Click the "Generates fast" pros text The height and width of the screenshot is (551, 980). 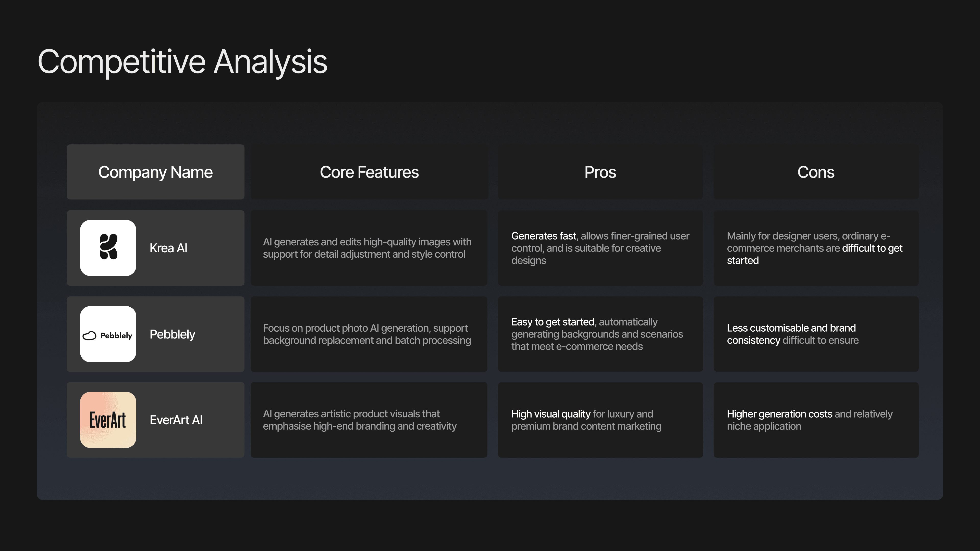(544, 236)
